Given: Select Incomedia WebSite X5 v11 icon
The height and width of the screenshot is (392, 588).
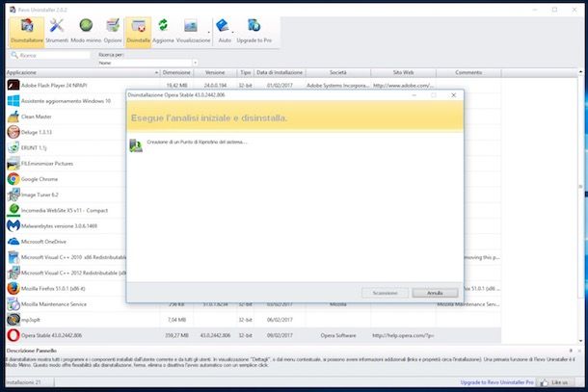Looking at the screenshot, I should (x=13, y=210).
